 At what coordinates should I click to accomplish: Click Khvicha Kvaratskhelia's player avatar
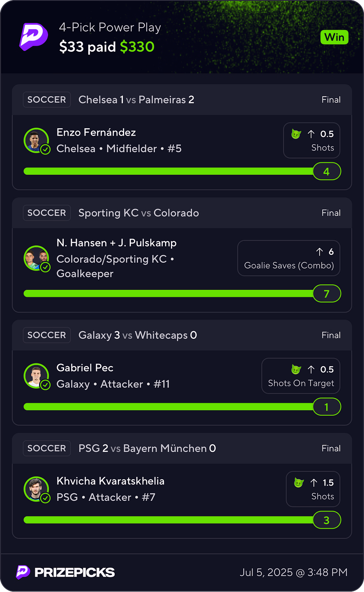37,489
